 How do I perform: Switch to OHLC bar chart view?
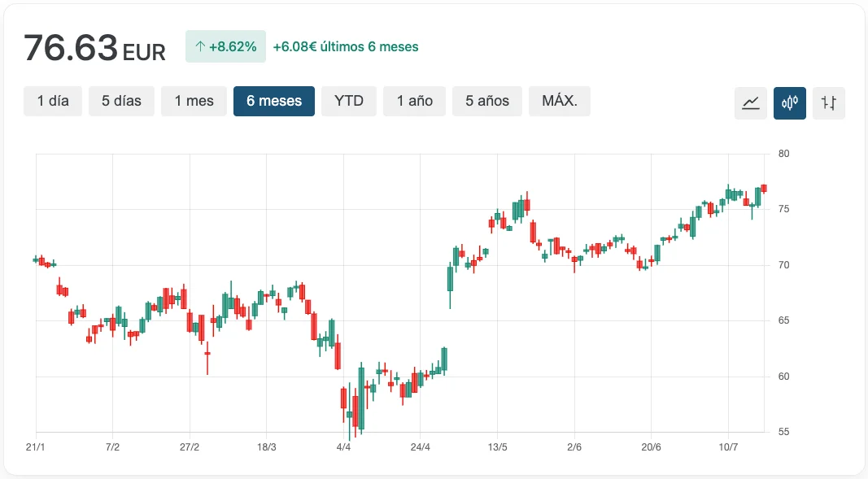(x=829, y=103)
